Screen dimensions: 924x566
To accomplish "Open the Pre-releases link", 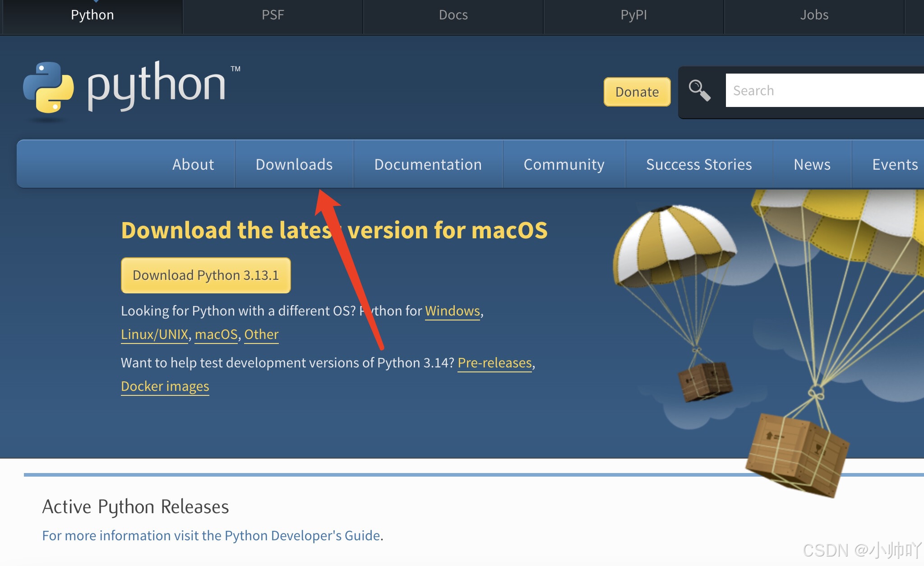I will [x=494, y=363].
